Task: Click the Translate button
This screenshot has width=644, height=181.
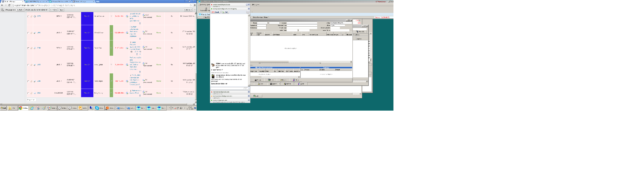Action: coord(53,10)
